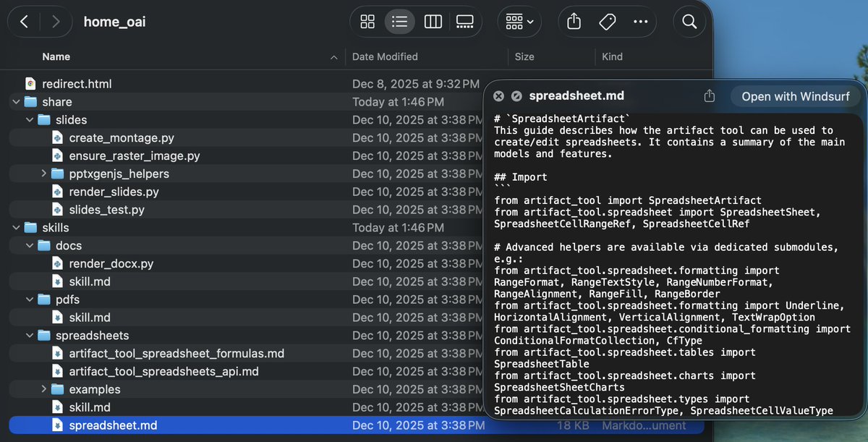
Task: Select create_montage.py file icon
Action: click(x=58, y=137)
